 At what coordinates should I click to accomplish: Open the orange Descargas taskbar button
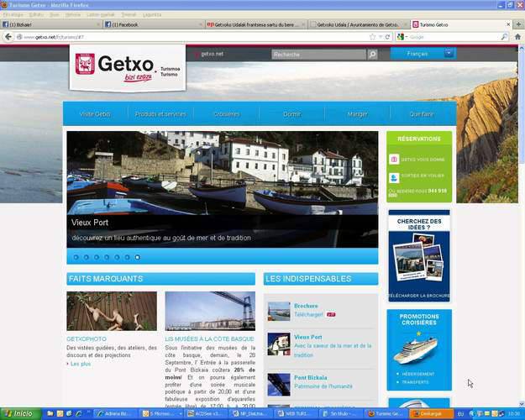[x=431, y=413]
